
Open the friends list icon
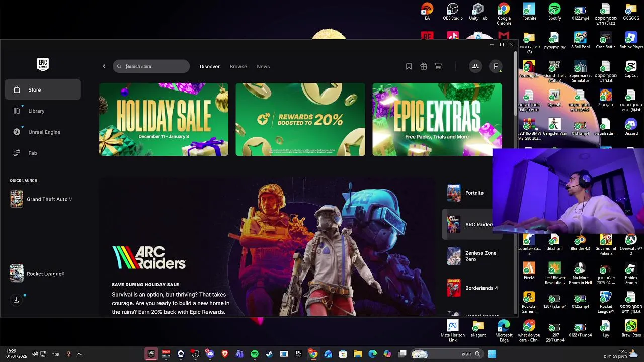click(475, 66)
